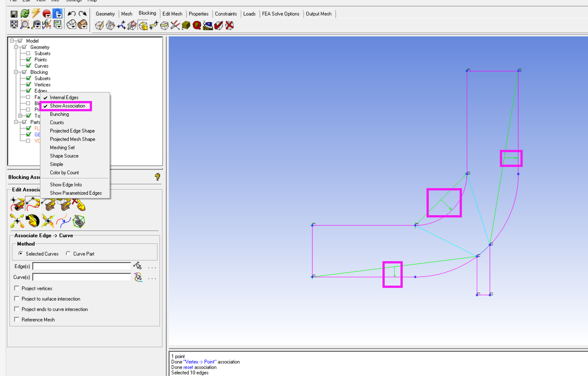This screenshot has height=376, width=588.
Task: Run Check Blocks using the red checkmark icon
Action: pos(219,25)
